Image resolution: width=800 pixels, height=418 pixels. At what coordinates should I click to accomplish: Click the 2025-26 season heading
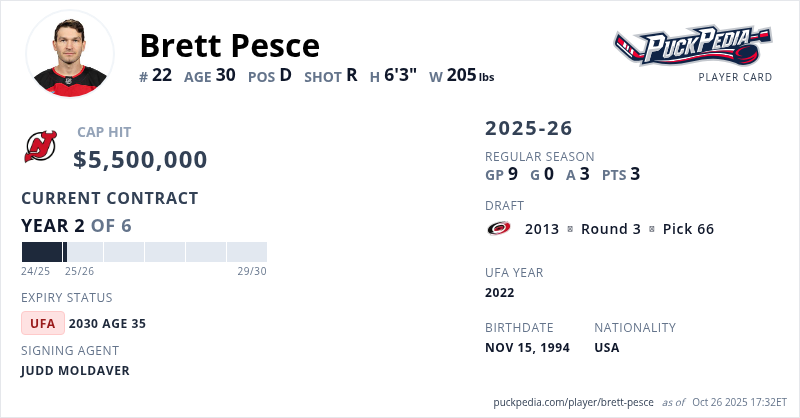(x=529, y=128)
